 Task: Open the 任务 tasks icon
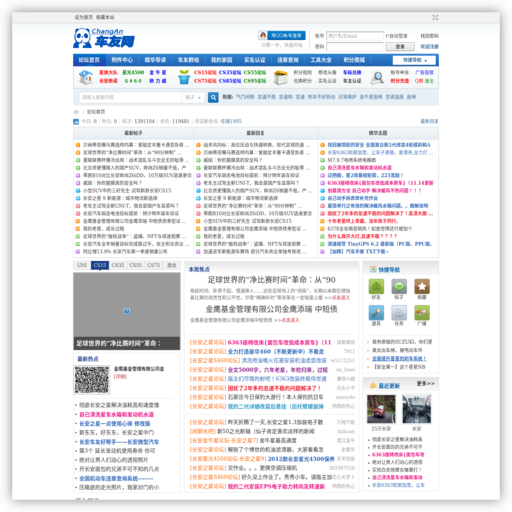tap(399, 313)
